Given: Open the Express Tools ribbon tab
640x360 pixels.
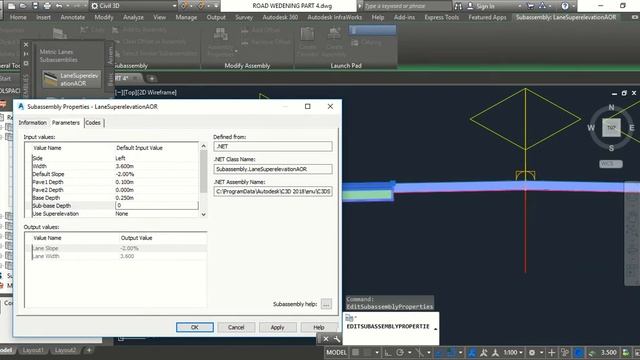Looking at the screenshot, I should click(x=441, y=17).
